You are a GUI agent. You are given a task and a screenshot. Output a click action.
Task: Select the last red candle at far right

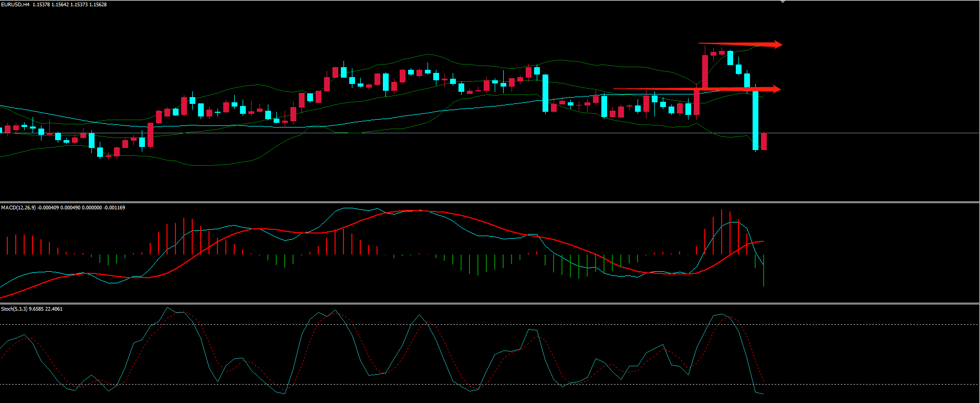[x=764, y=142]
